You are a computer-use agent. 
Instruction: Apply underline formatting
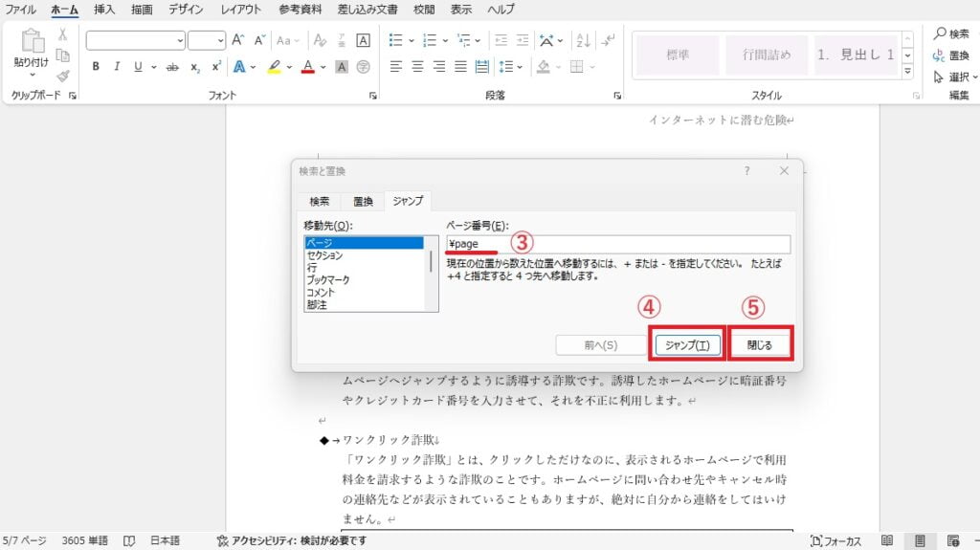tap(138, 66)
